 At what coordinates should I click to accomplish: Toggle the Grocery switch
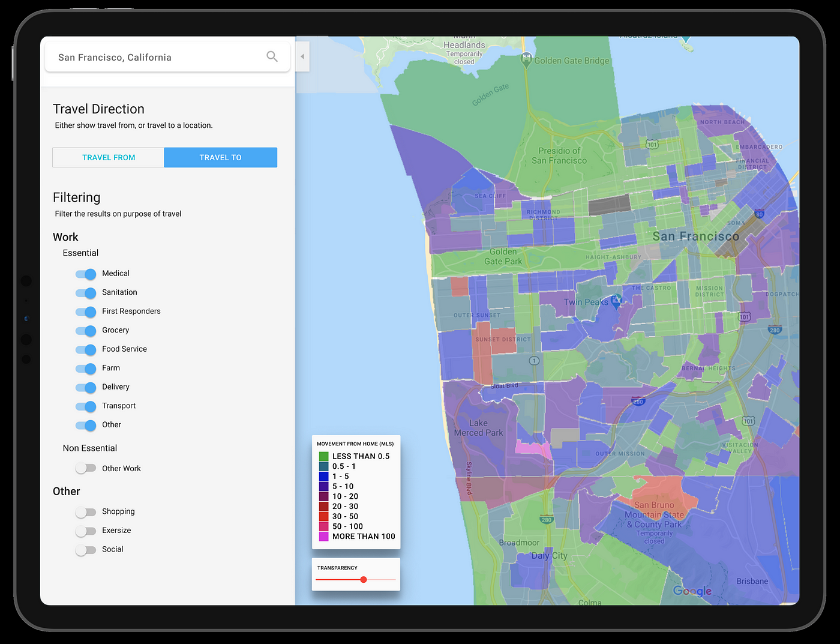click(x=86, y=331)
